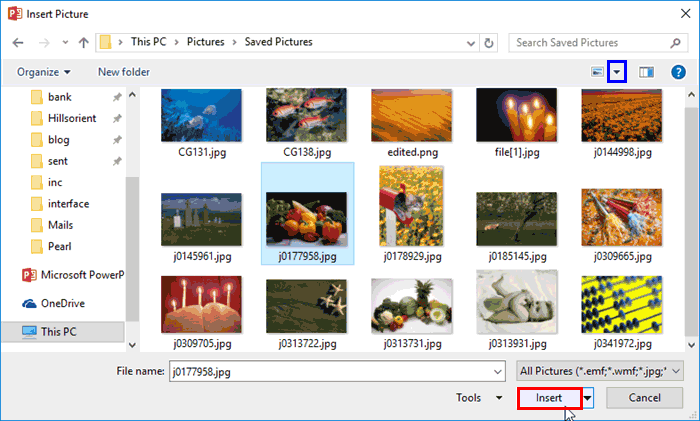
Task: Click the Search Saved Pictures field
Action: [598, 43]
